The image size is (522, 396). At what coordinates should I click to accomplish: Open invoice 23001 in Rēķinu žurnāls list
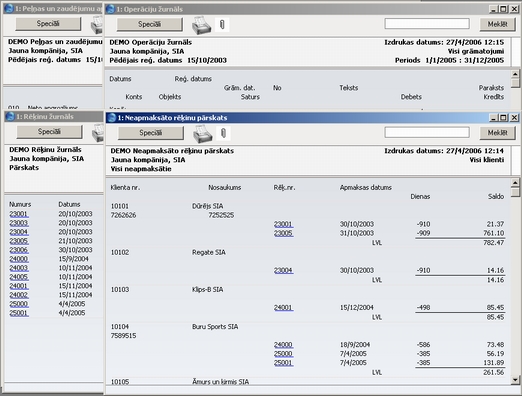pos(19,214)
